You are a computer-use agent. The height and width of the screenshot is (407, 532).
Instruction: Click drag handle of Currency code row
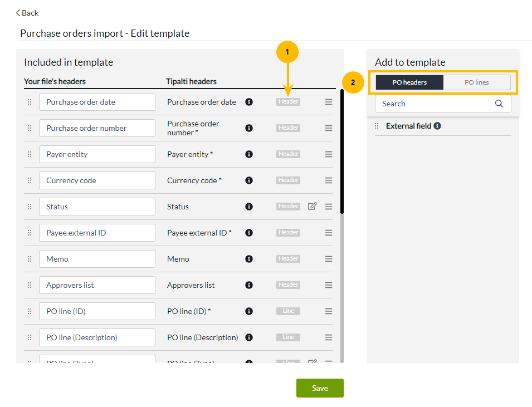click(x=30, y=180)
